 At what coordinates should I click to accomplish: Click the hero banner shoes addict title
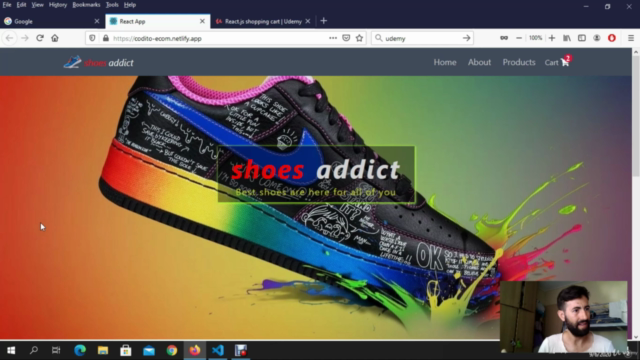315,169
